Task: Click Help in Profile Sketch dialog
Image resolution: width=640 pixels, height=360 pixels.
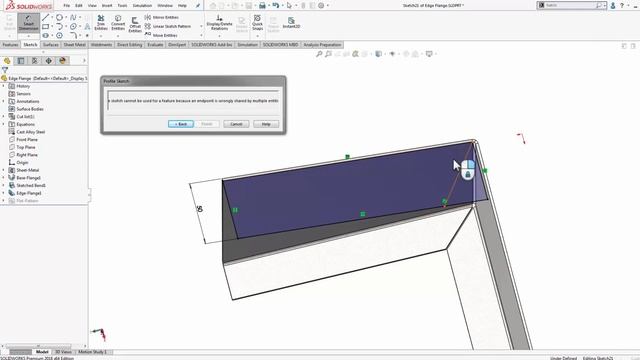Action: pyautogui.click(x=266, y=124)
